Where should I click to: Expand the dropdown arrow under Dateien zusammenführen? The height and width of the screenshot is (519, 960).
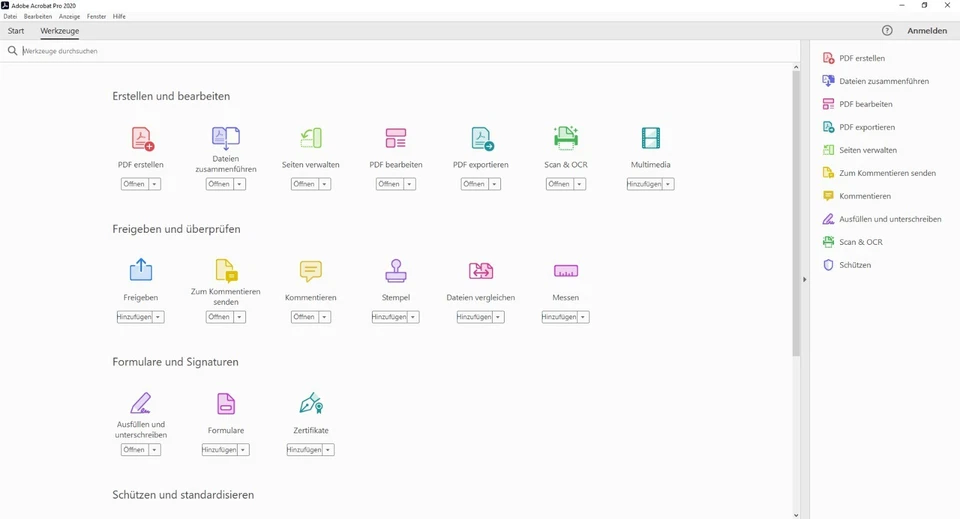tap(239, 184)
